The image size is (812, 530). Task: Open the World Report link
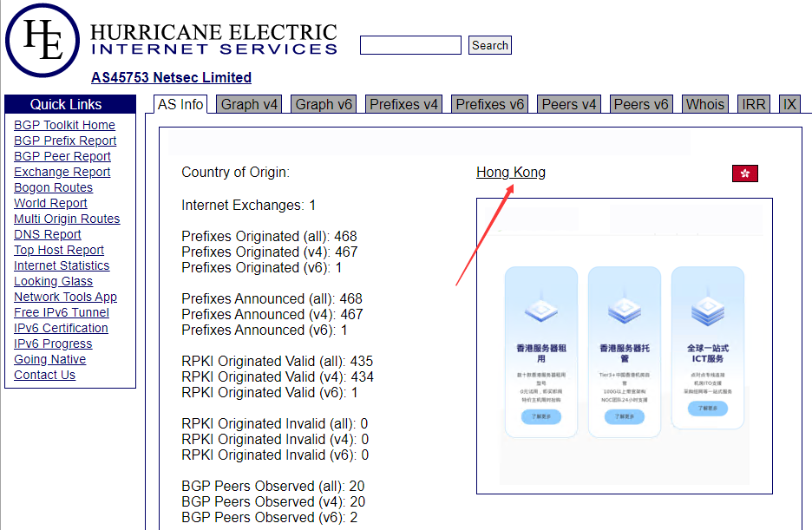click(x=50, y=203)
